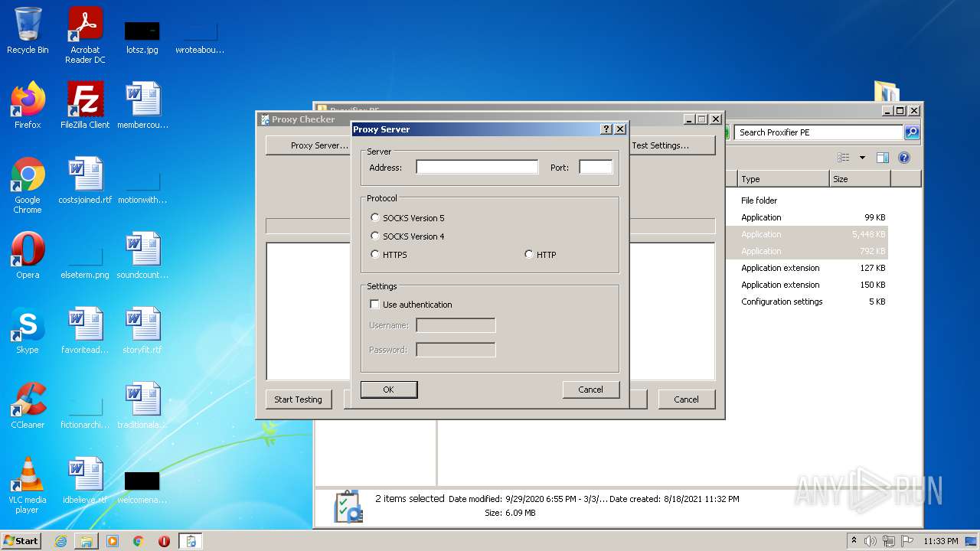980x551 pixels.
Task: Select the costsjoined.rtf desktop file
Action: [85, 181]
